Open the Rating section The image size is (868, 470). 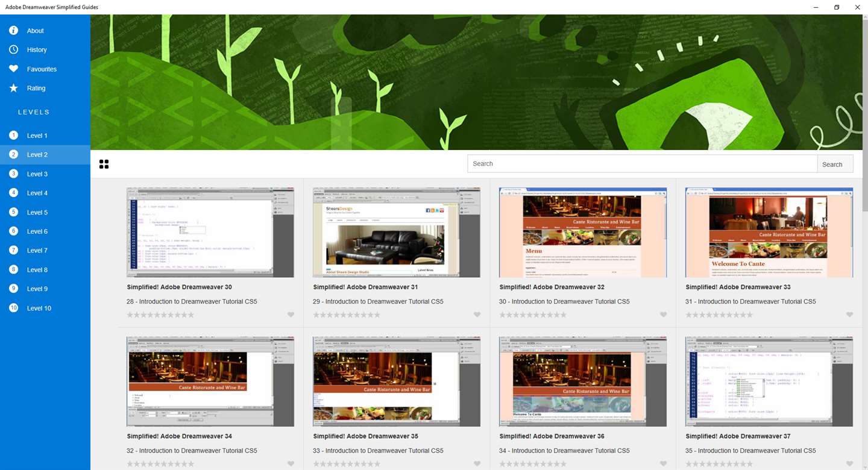pos(45,88)
